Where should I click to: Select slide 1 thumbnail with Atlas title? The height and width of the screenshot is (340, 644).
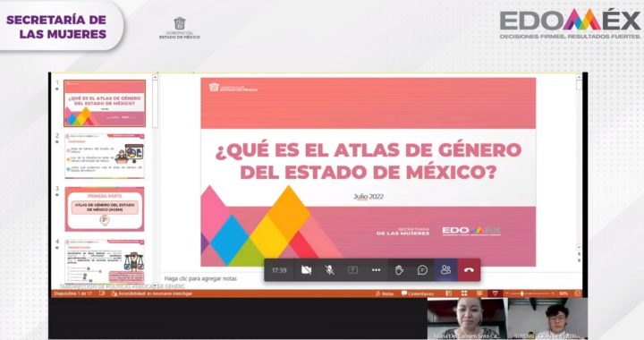[105, 103]
